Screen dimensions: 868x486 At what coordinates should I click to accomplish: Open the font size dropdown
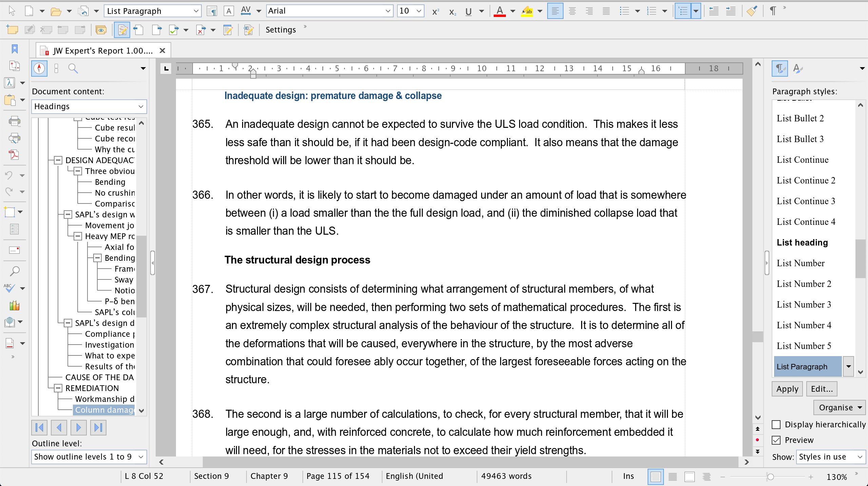click(x=419, y=11)
